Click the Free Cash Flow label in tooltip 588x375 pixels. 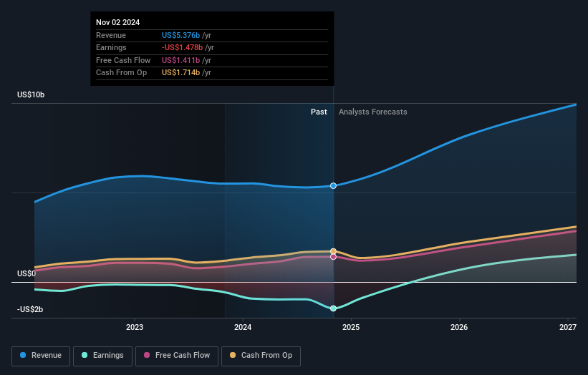(123, 60)
